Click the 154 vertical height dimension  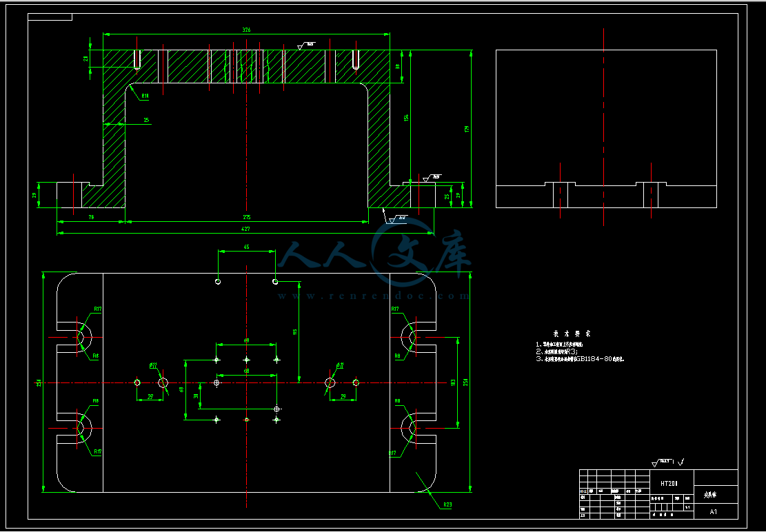pos(406,117)
